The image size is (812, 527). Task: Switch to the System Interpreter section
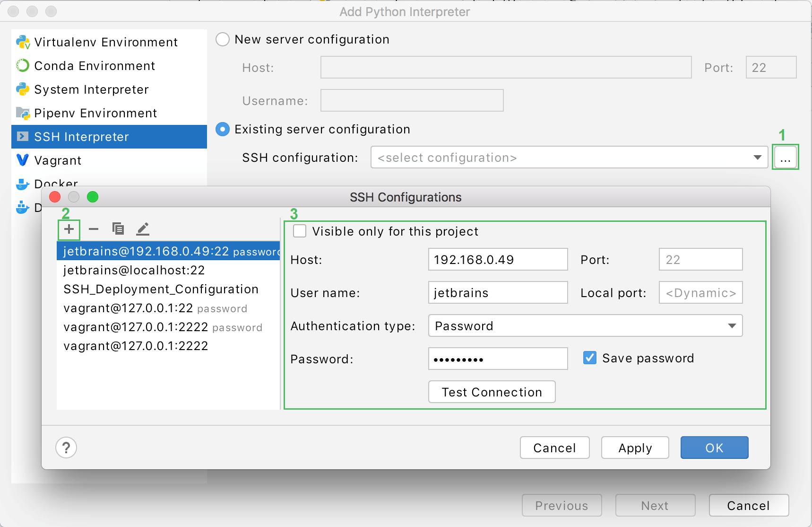pyautogui.click(x=91, y=89)
